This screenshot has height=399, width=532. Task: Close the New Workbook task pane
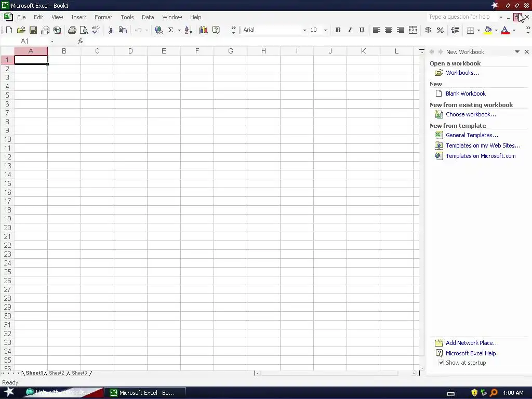(527, 52)
